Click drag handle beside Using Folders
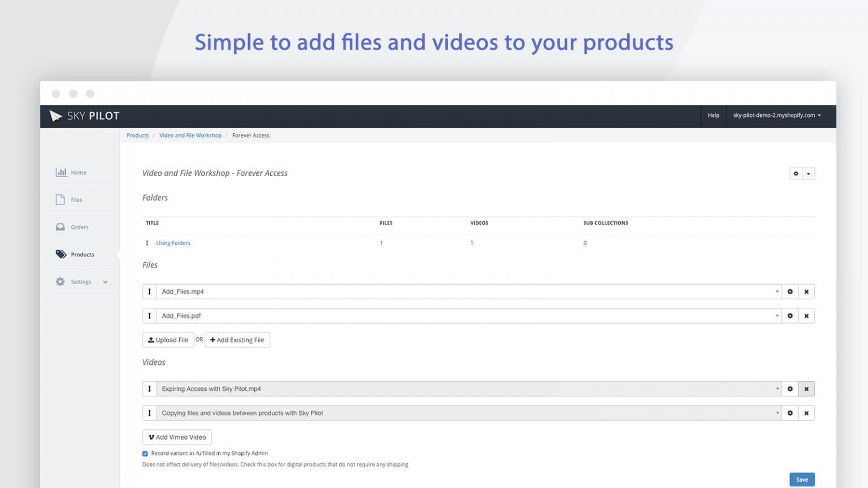Screen dimensions: 868x488 (x=147, y=243)
